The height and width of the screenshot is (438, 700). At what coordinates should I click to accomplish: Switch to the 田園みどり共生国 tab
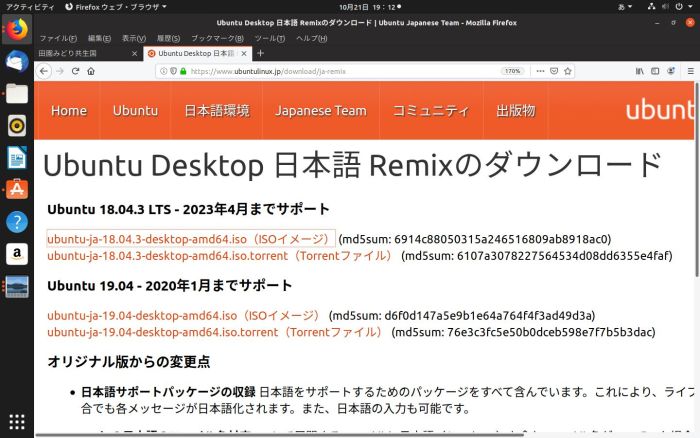tap(88, 54)
